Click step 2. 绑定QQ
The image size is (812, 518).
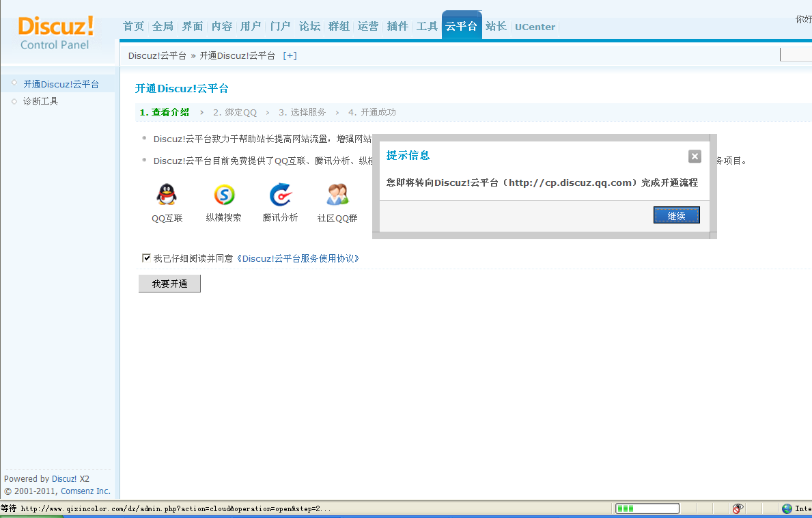235,112
